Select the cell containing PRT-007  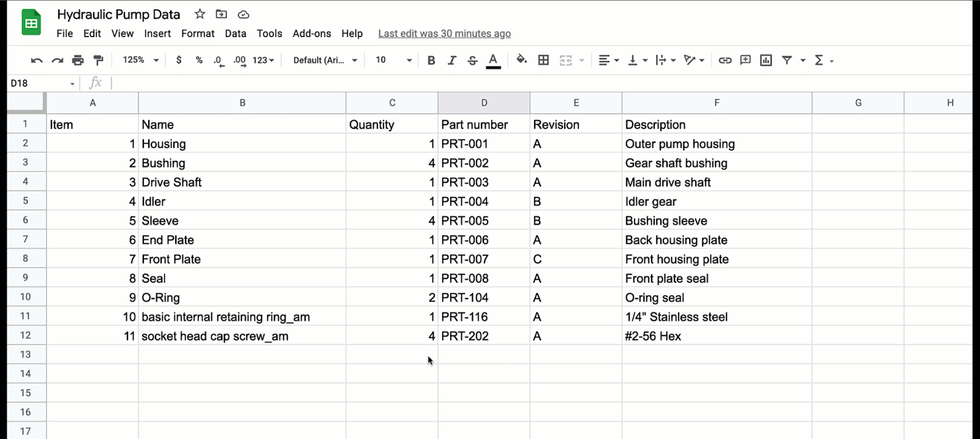click(483, 259)
